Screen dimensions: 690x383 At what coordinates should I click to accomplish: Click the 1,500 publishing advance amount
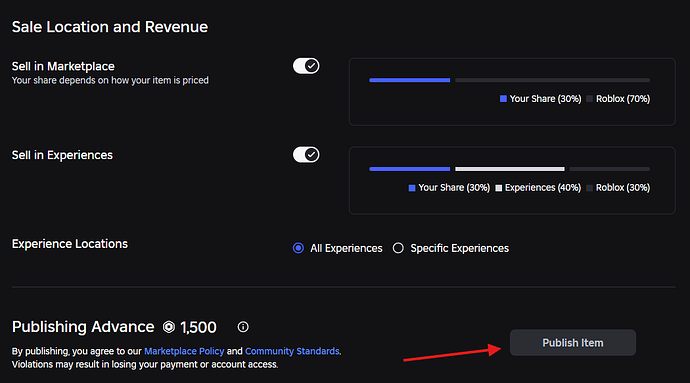198,327
